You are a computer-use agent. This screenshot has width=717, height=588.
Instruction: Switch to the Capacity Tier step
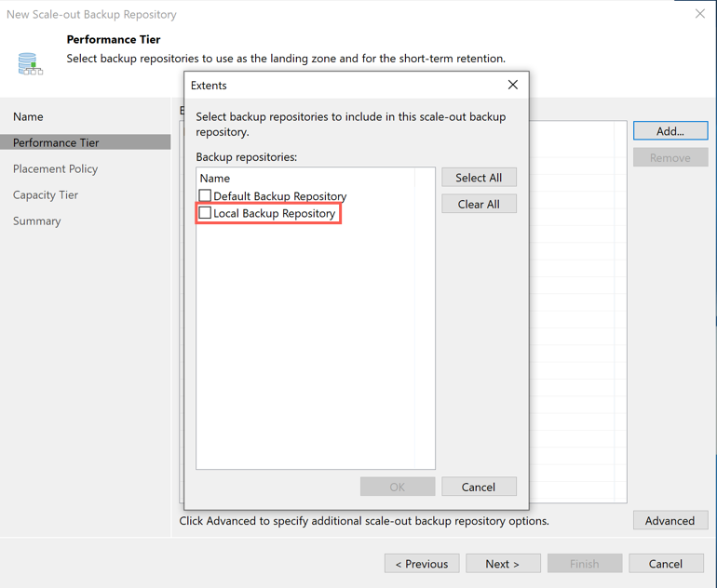coord(46,194)
